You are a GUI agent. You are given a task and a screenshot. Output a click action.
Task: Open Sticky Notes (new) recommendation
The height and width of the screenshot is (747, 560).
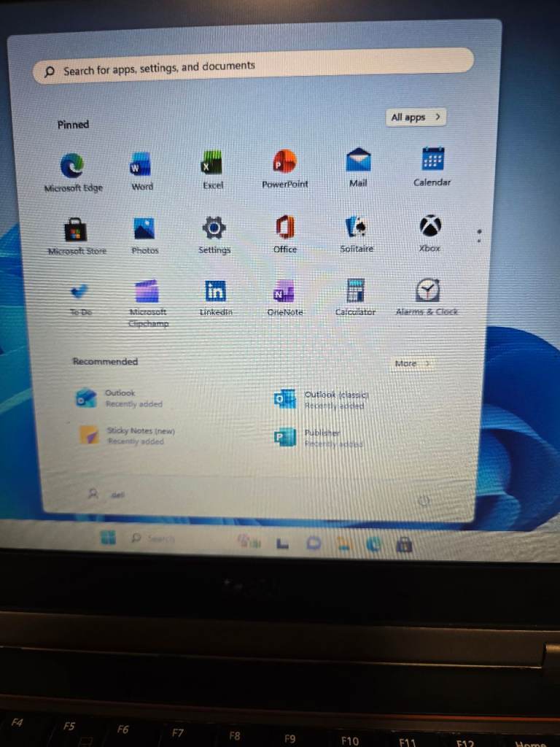(x=128, y=436)
